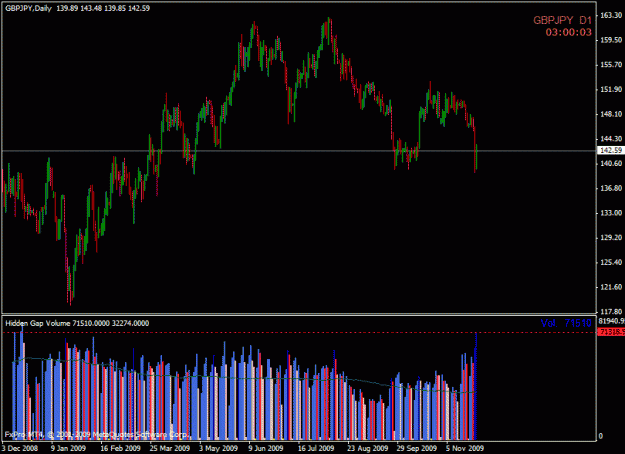Viewport: 625px width, 454px height.
Task: Click the 23 Aug 2009 date label
Action: [x=368, y=448]
